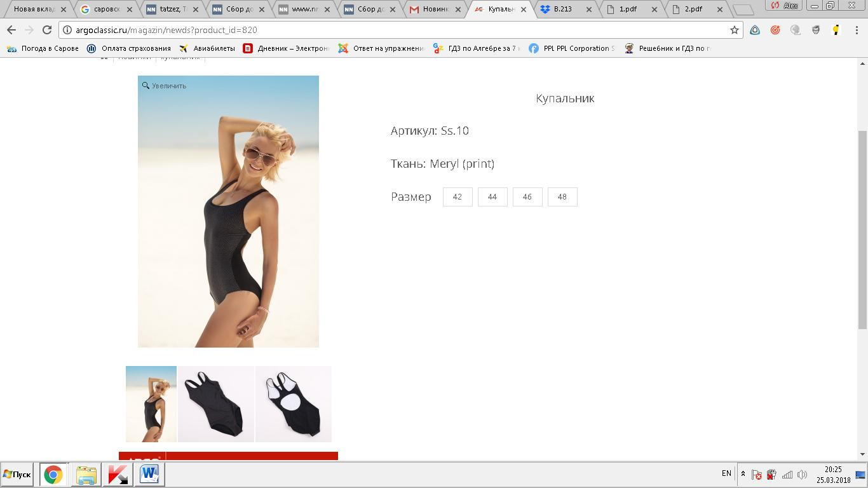This screenshot has width=868, height=488.
Task: Show hidden tray icons
Action: pos(743,474)
